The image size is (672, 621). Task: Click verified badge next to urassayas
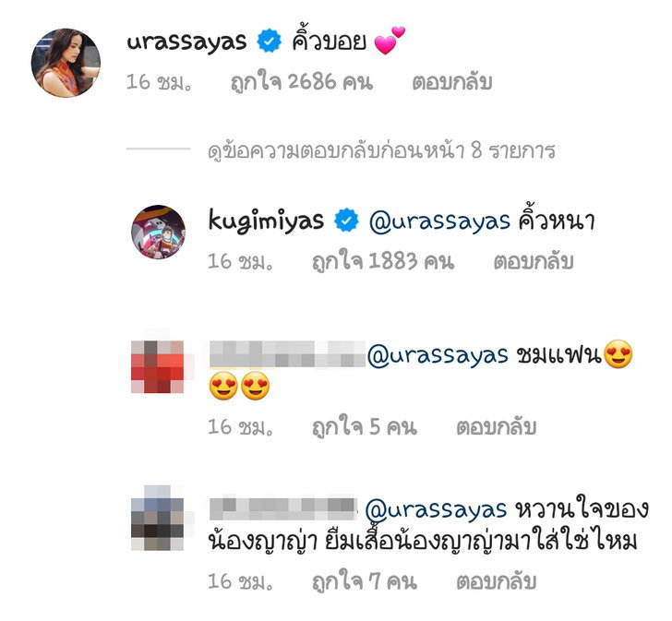pos(269,42)
